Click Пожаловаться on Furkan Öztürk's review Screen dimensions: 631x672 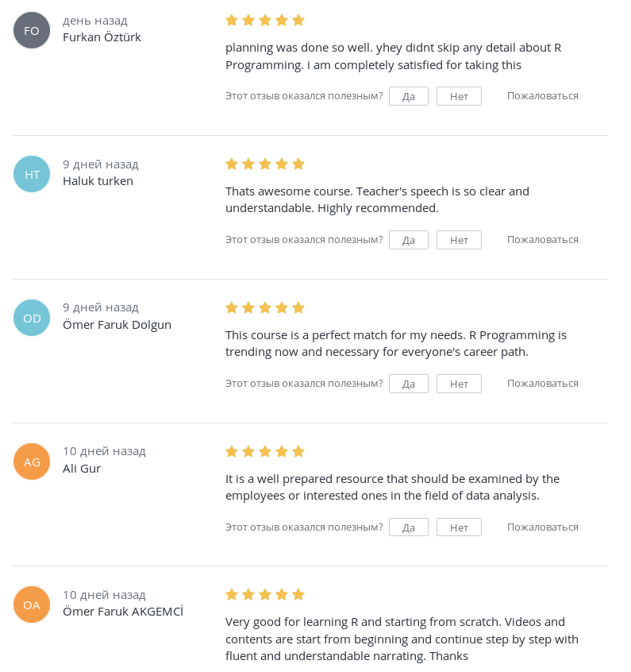click(x=542, y=95)
